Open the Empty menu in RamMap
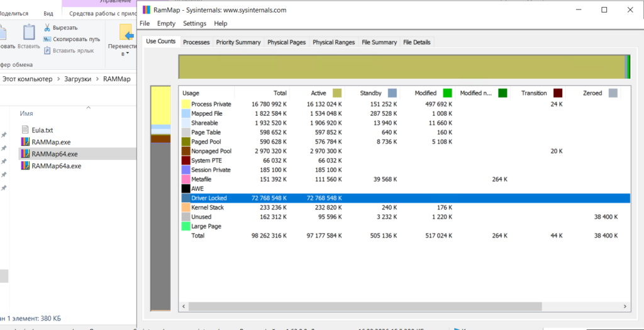The width and height of the screenshot is (644, 330). point(166,23)
